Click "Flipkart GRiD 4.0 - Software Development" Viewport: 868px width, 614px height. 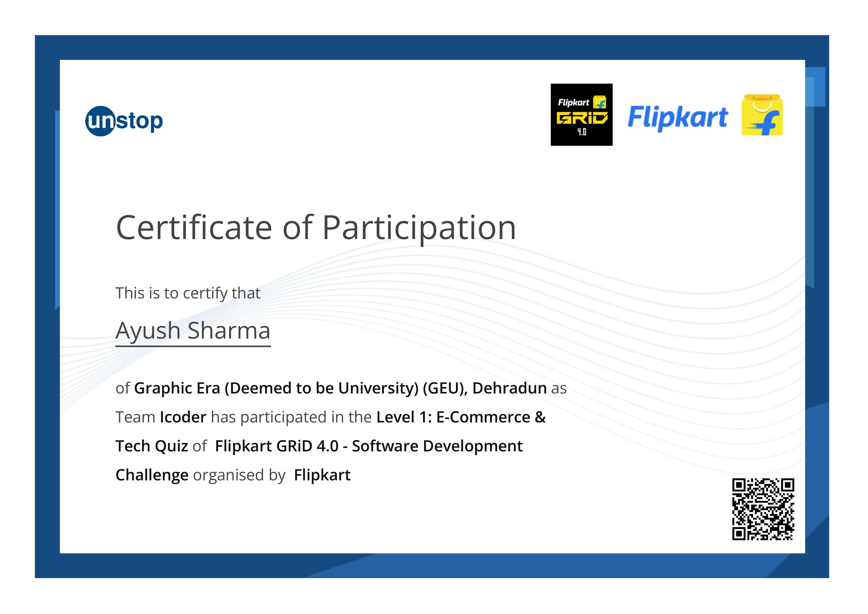tap(369, 446)
